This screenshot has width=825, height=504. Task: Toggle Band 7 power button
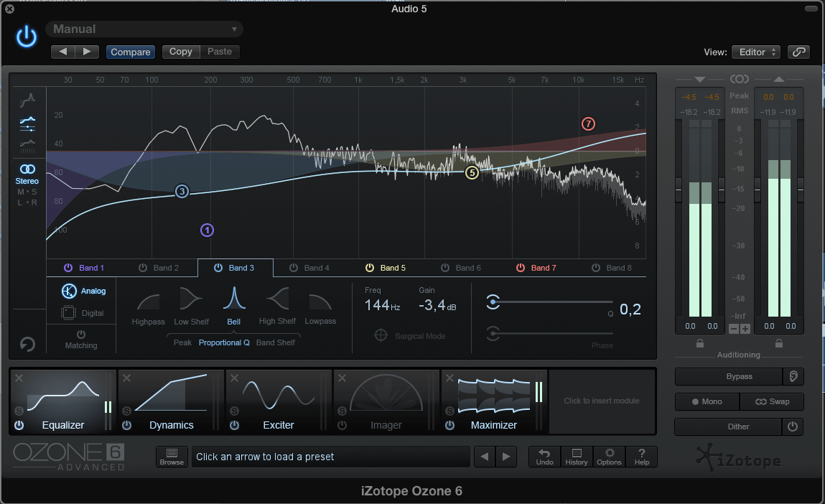(x=521, y=267)
